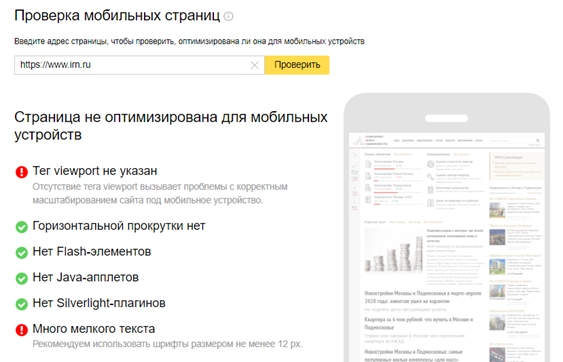Click green check icon beside Нет Silverlight-плагинов
The width and height of the screenshot is (563, 362).
(x=22, y=304)
